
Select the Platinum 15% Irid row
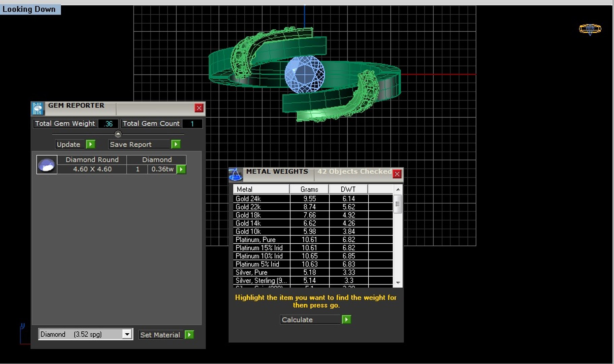pyautogui.click(x=313, y=248)
